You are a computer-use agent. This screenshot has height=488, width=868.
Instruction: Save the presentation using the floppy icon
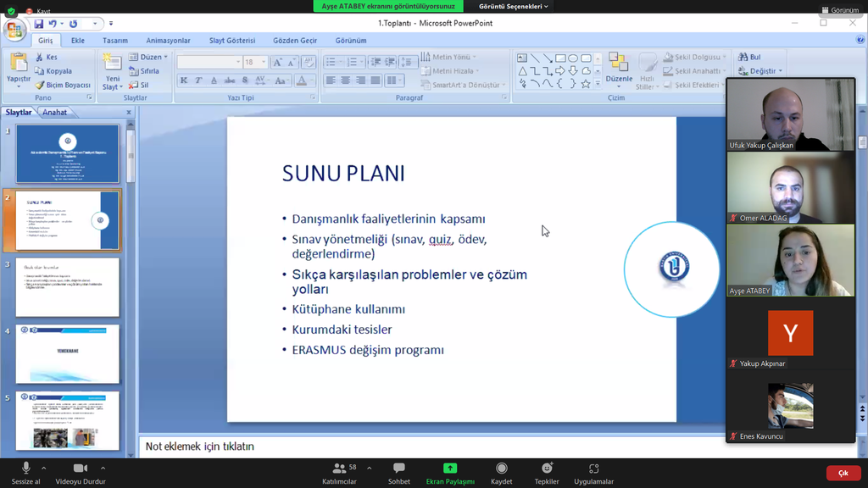pyautogui.click(x=38, y=24)
